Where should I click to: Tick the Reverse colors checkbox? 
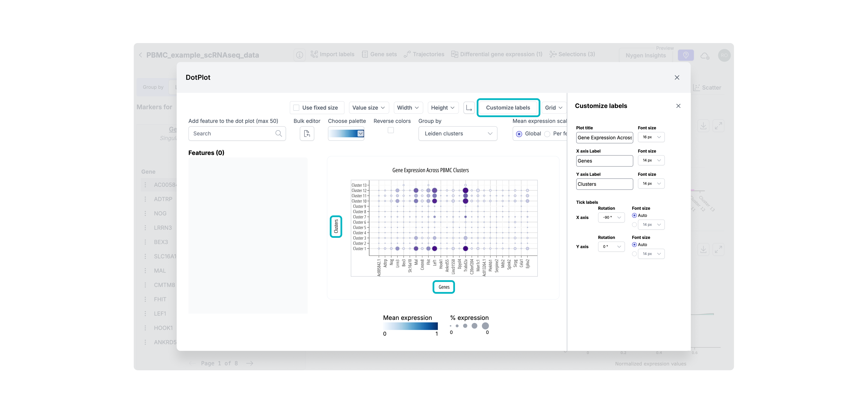coord(391,130)
